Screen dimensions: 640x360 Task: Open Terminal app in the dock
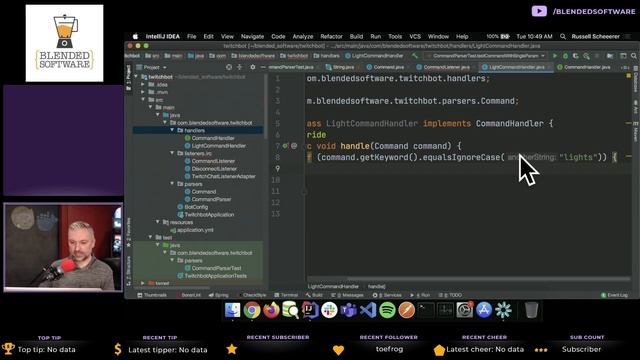tap(426, 310)
